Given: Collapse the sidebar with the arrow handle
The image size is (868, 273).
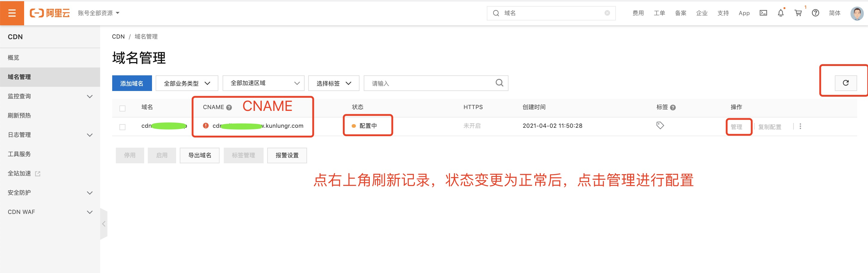Looking at the screenshot, I should [104, 224].
